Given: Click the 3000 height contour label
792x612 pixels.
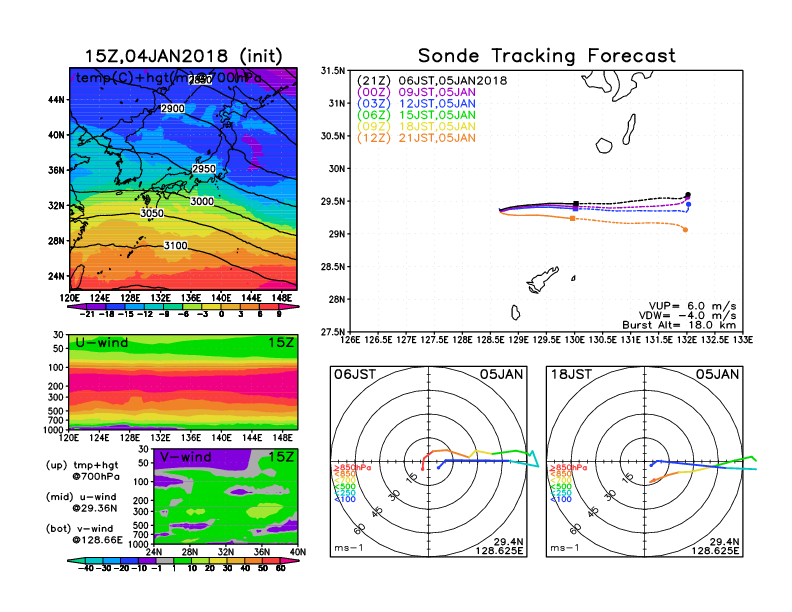Looking at the screenshot, I should click(202, 201).
